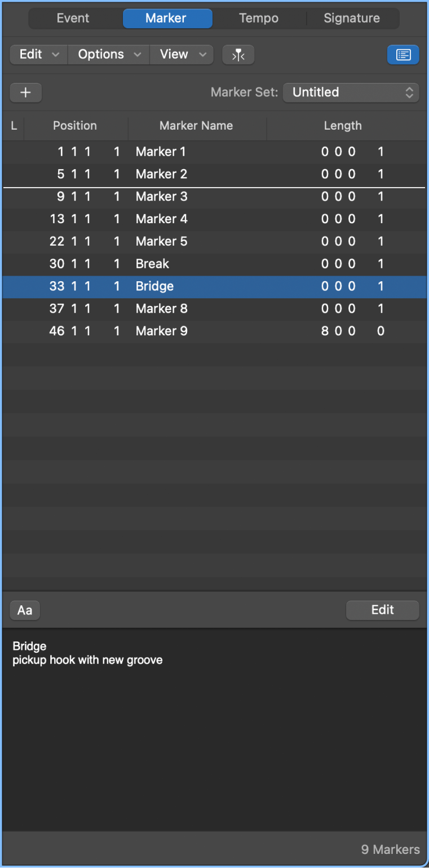The image size is (429, 868).
Task: Open the Edit menu in the toolbar
Action: coord(38,55)
